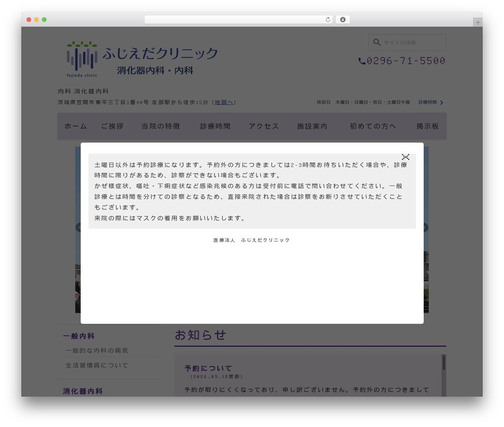Open the 診療時間 navigation menu item
Screen dimensions: 504x427
[x=215, y=126]
